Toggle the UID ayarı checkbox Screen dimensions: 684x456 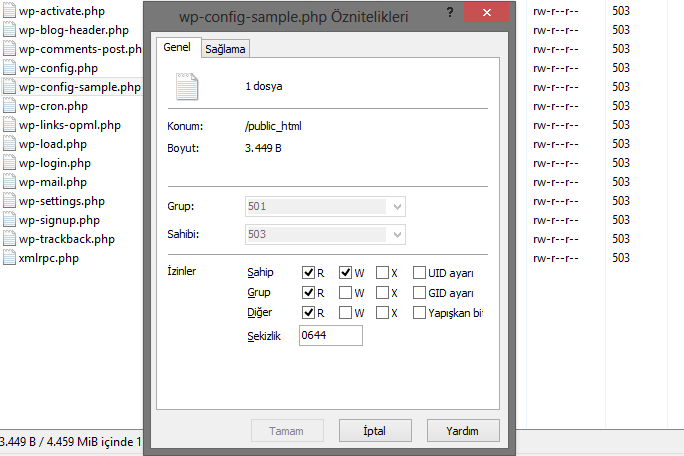point(420,273)
